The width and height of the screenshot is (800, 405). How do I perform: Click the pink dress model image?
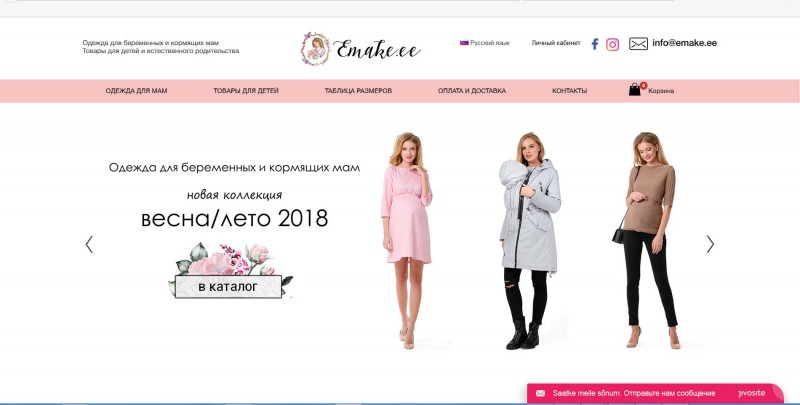point(407,240)
